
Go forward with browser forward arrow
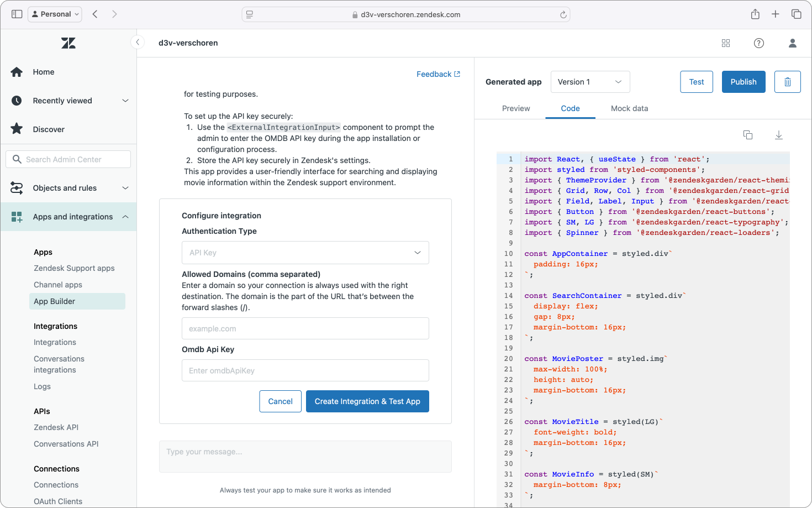(x=114, y=14)
